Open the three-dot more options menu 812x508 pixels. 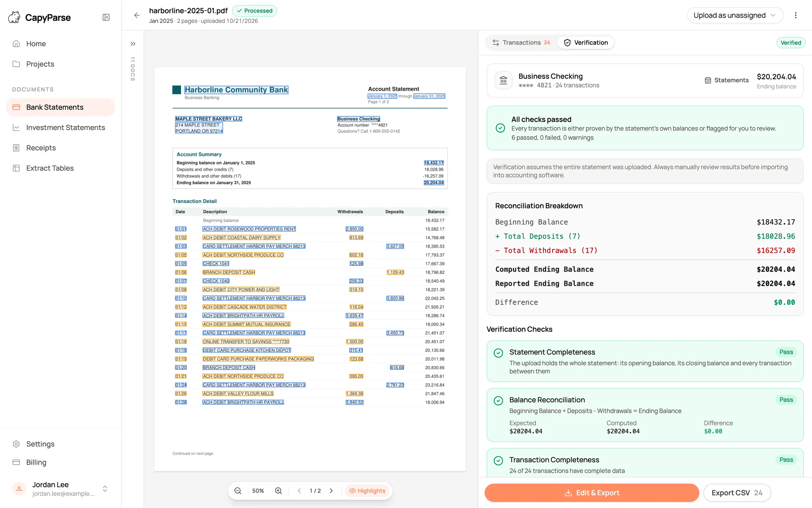[x=795, y=15]
